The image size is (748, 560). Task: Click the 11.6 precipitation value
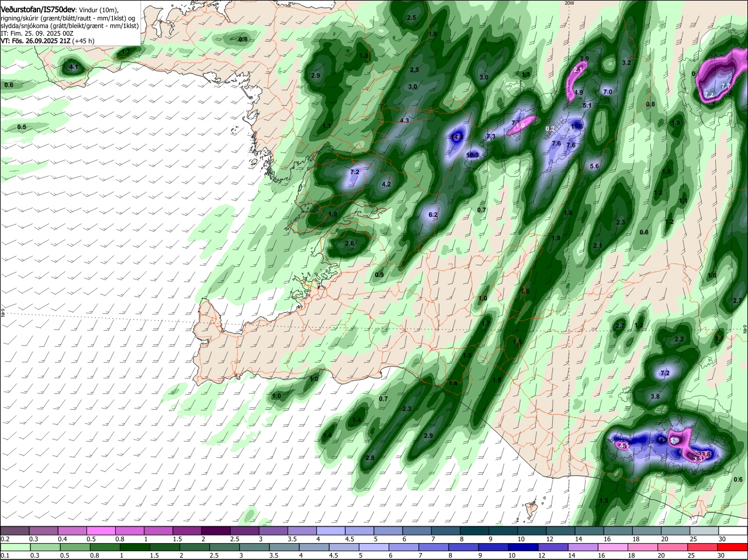coord(577,126)
